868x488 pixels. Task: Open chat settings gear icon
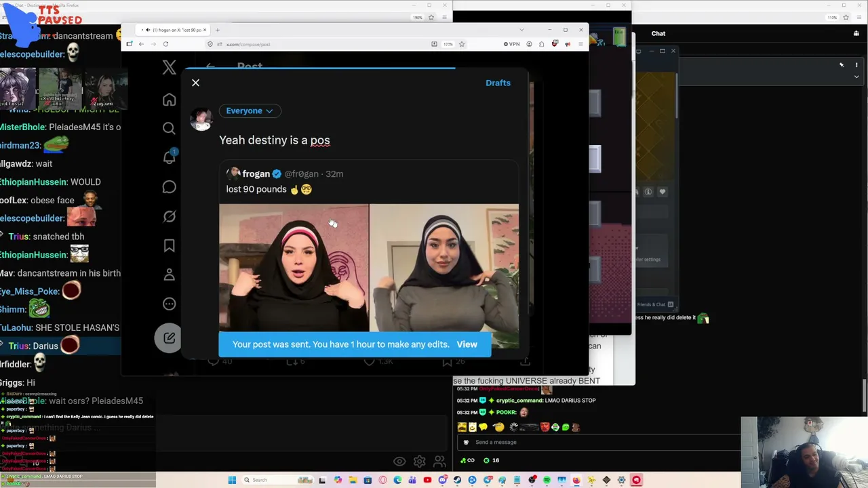coord(420,462)
